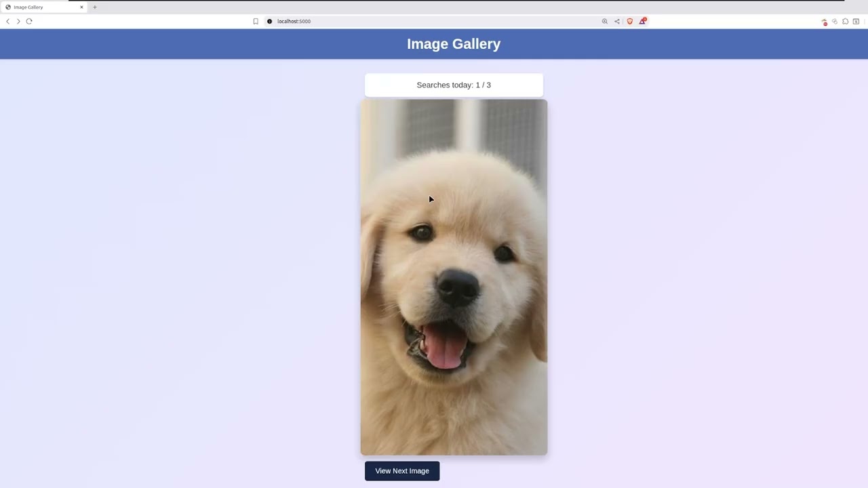Reload the page with the refresh icon
Viewport: 868px width, 488px height.
click(x=29, y=21)
